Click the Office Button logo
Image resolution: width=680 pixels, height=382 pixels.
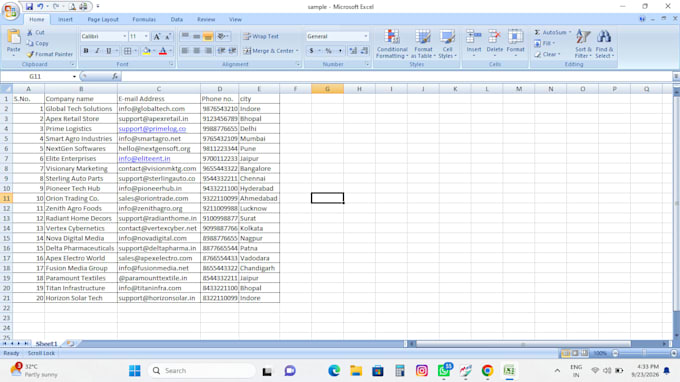10,10
